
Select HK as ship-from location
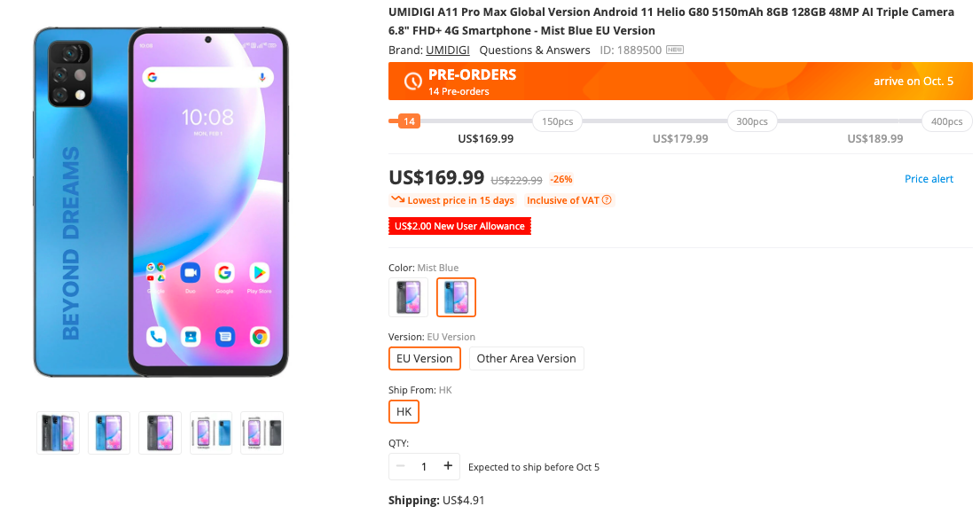pos(404,412)
